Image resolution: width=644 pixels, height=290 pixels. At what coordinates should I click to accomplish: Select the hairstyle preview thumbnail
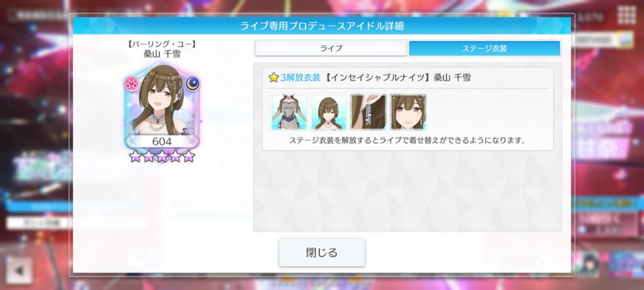328,112
